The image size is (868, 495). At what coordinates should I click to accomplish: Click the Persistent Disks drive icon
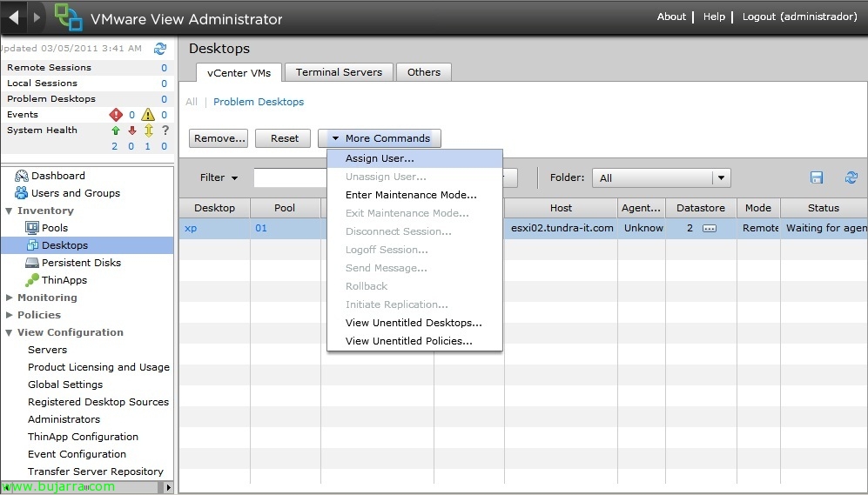32,263
